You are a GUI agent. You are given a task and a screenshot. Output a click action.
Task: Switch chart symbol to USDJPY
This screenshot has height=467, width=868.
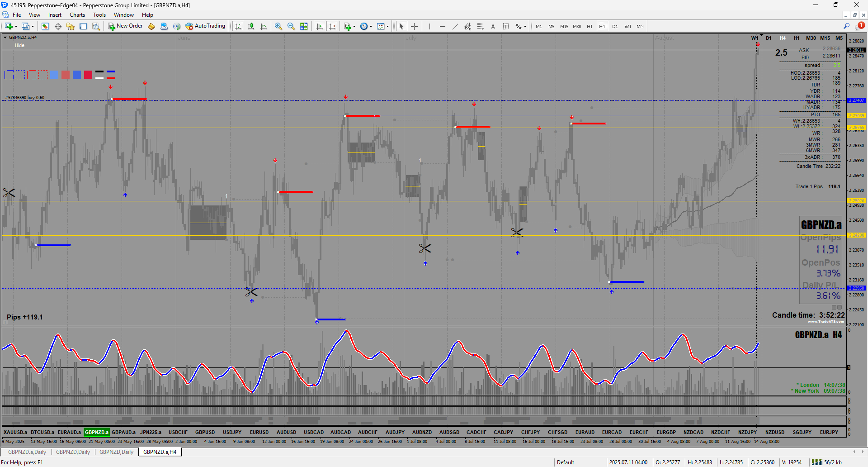tap(232, 432)
